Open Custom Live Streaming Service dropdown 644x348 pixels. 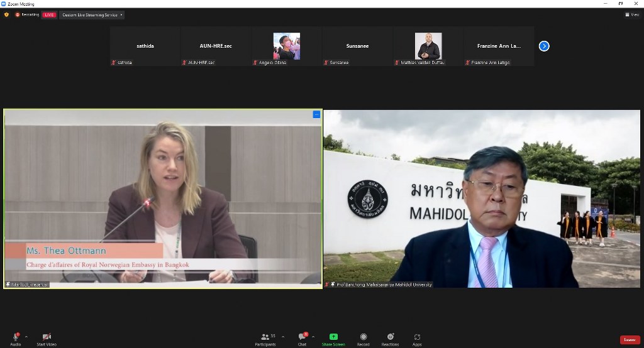[x=92, y=14]
